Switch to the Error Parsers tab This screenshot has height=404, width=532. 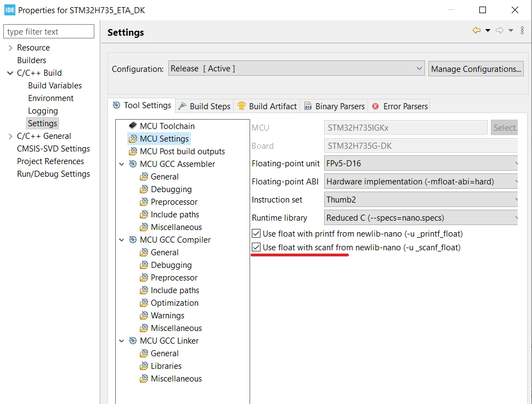(x=400, y=106)
